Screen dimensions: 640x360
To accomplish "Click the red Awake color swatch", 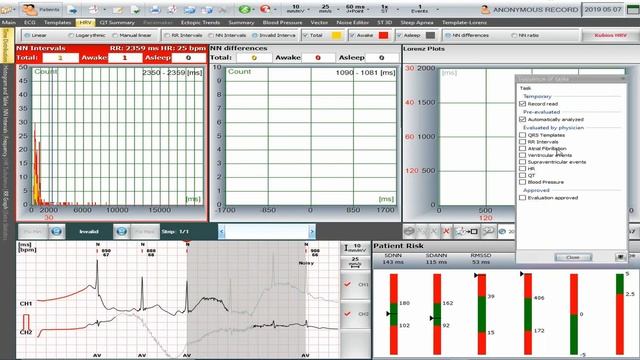I will pyautogui.click(x=383, y=36).
